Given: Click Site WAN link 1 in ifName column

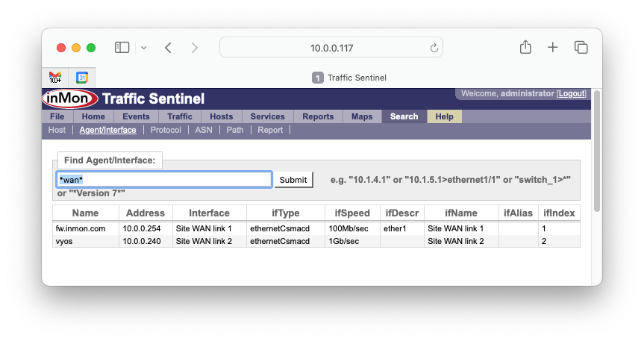Looking at the screenshot, I should coord(455,229).
